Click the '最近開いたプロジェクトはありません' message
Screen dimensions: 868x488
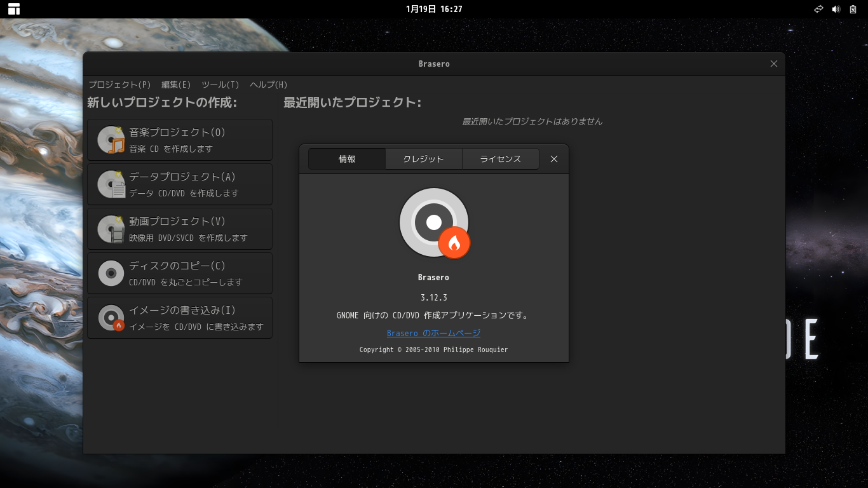[532, 121]
